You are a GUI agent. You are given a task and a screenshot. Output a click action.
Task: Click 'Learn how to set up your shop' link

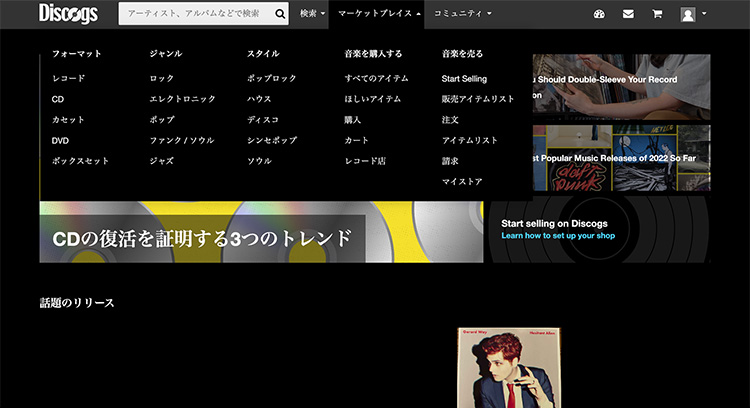coord(558,236)
